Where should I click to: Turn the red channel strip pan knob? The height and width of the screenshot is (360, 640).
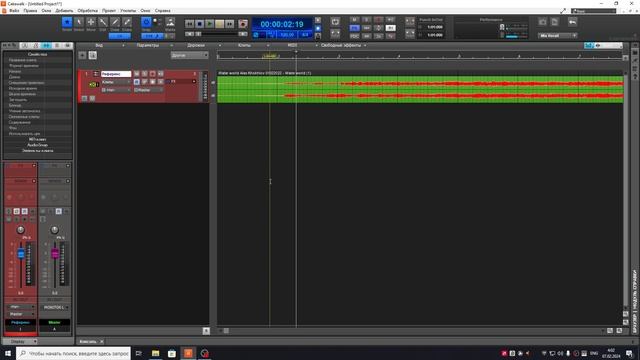pos(20,230)
